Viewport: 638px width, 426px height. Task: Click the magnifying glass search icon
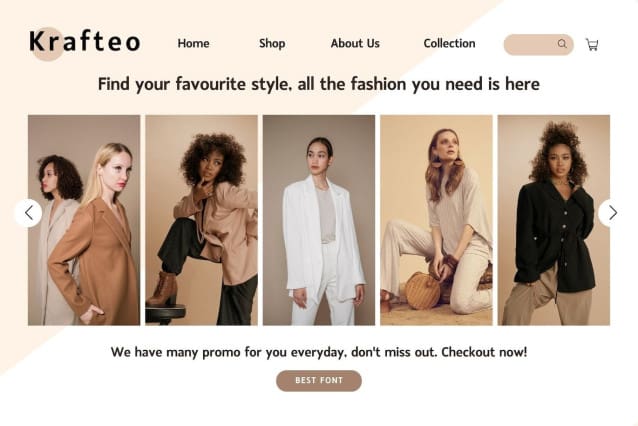[562, 44]
